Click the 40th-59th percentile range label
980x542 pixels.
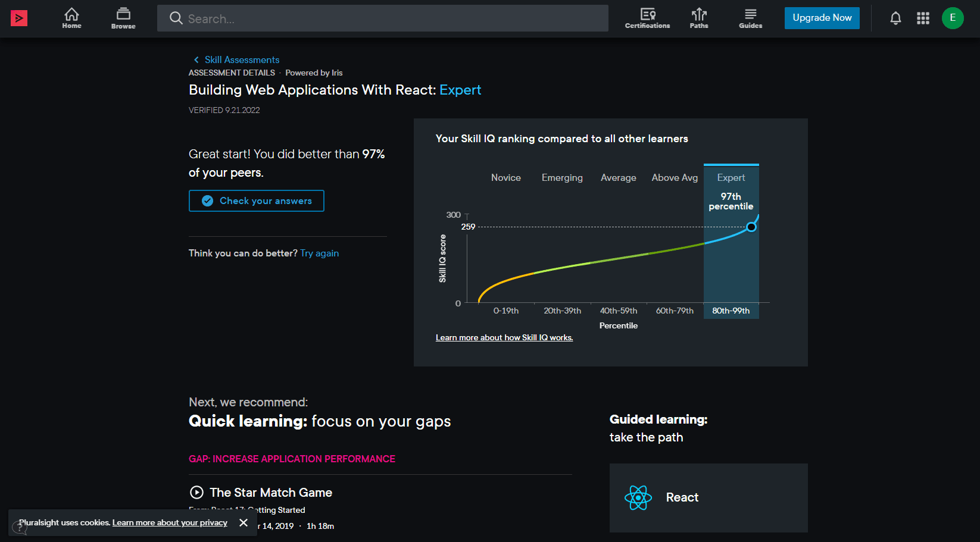(619, 311)
